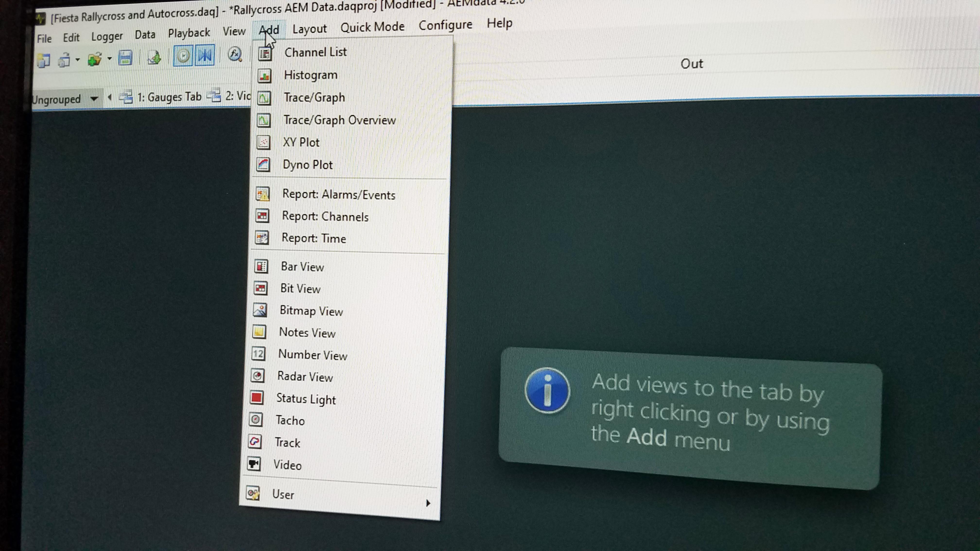Click the add log file folder icon
Viewport: 980px width, 551px height.
point(95,59)
